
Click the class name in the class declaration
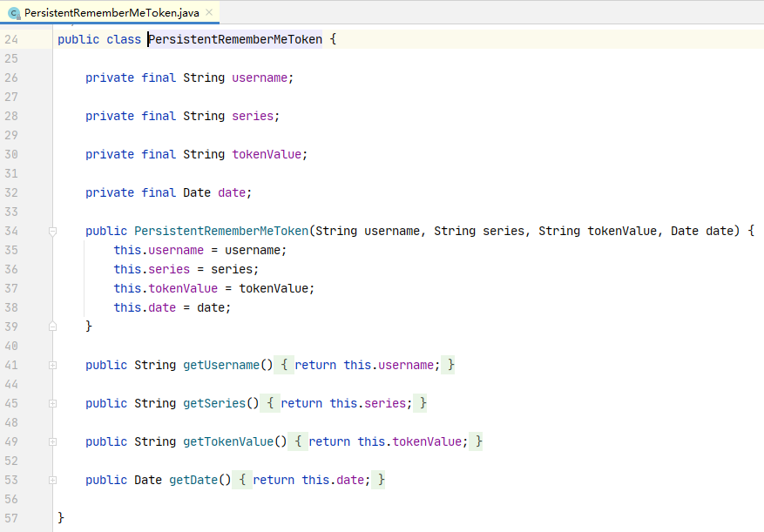(x=235, y=39)
